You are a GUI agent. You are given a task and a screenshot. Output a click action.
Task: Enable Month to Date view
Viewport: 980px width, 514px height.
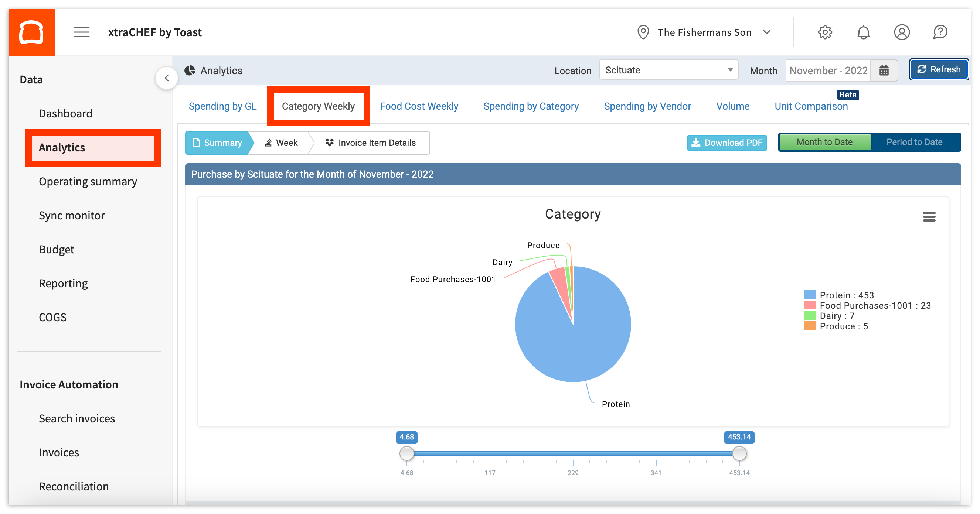click(x=824, y=142)
